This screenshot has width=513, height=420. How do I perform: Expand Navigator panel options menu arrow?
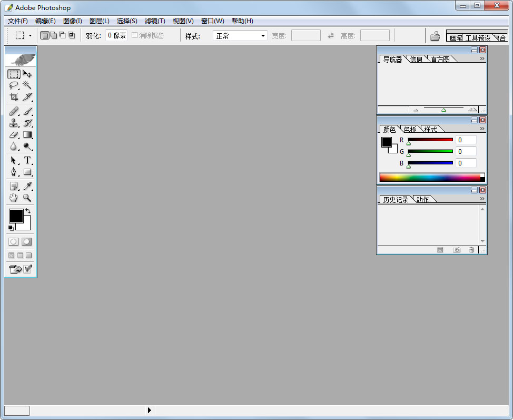point(482,58)
